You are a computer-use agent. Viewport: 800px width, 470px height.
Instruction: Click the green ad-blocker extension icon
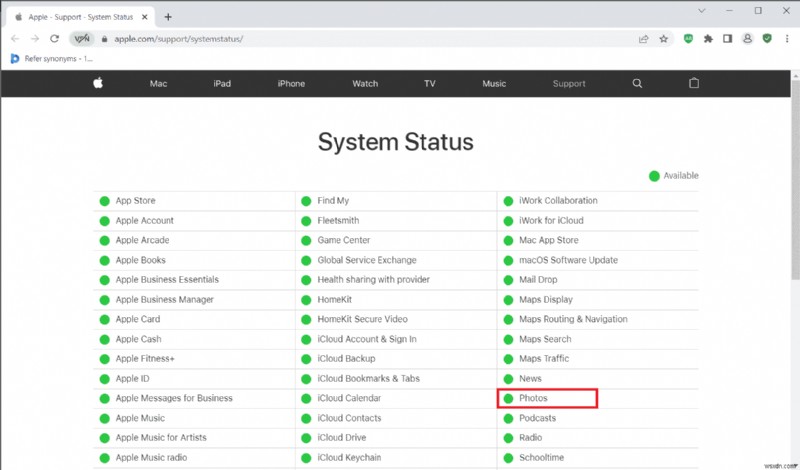tap(688, 39)
